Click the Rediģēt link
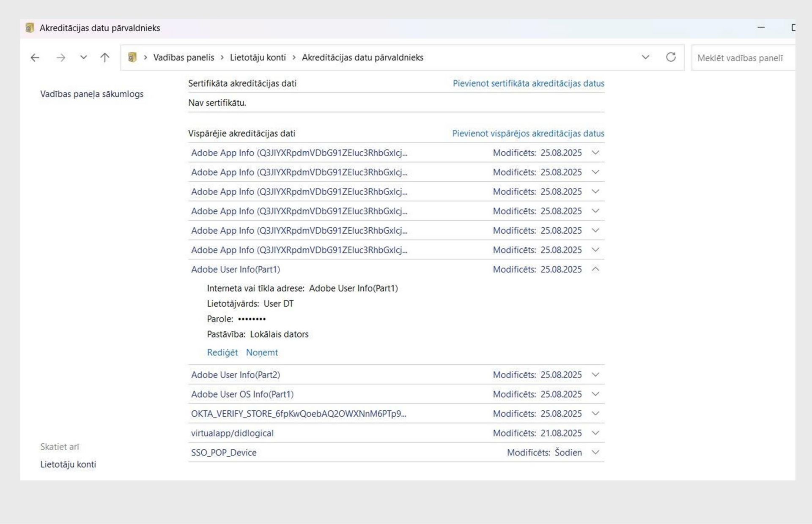Image resolution: width=812 pixels, height=524 pixels. (x=222, y=352)
